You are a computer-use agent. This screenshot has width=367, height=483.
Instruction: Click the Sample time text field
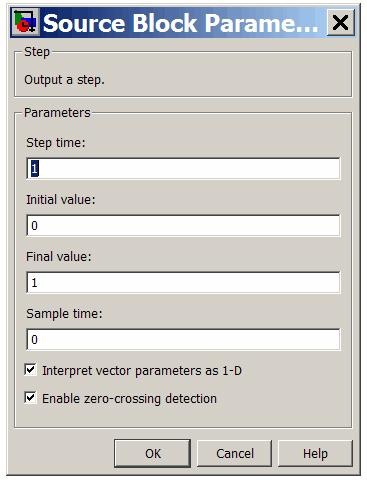[183, 339]
